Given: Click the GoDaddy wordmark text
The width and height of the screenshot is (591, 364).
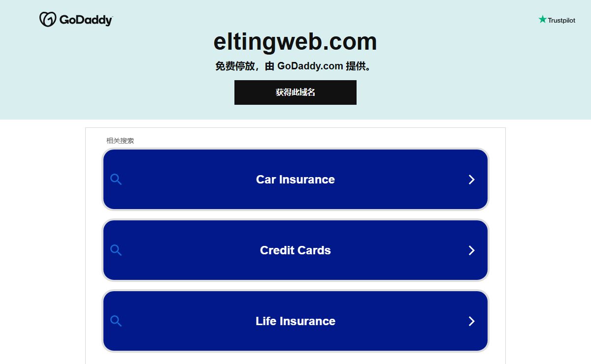Looking at the screenshot, I should coord(86,20).
